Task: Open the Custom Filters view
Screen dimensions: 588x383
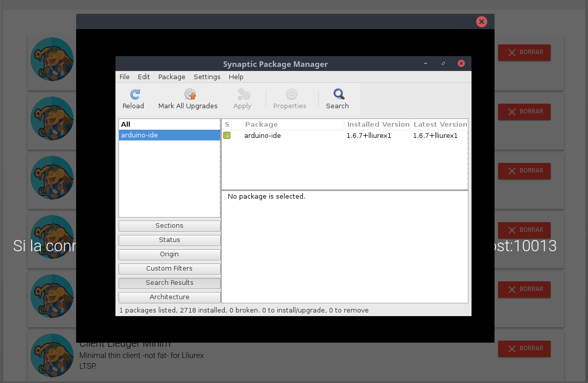Action: click(x=169, y=269)
